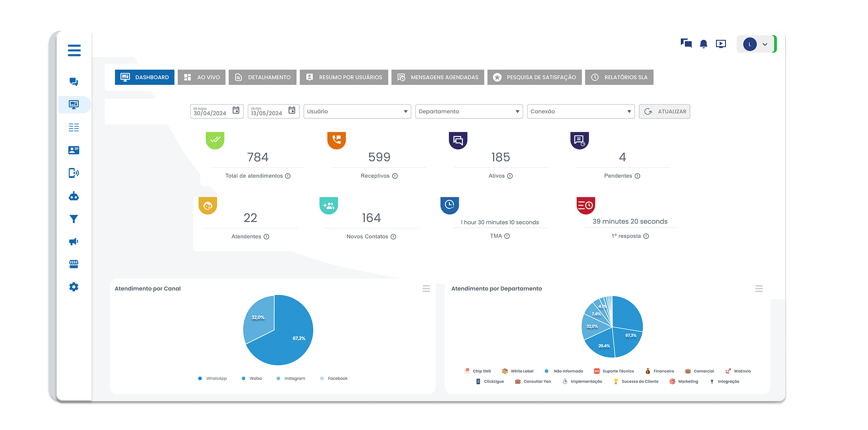Open the megaphone campaigns icon in sidebar
868x430 pixels.
pos(74,242)
